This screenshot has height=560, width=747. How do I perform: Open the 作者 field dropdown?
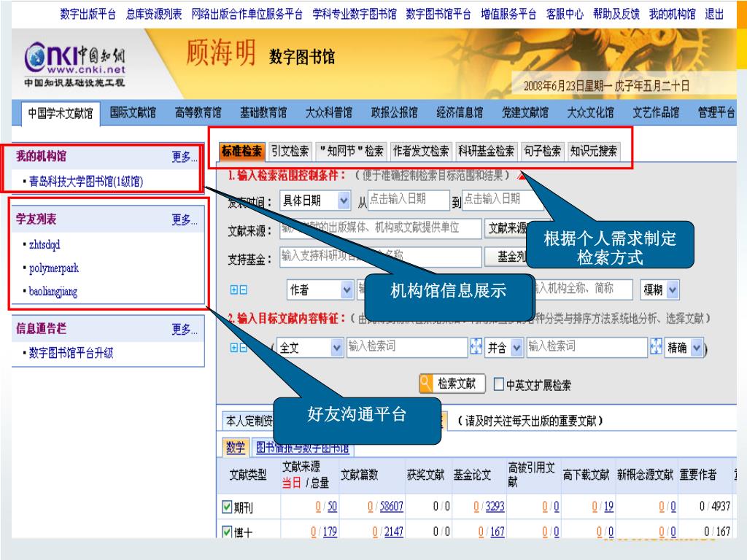pos(347,289)
